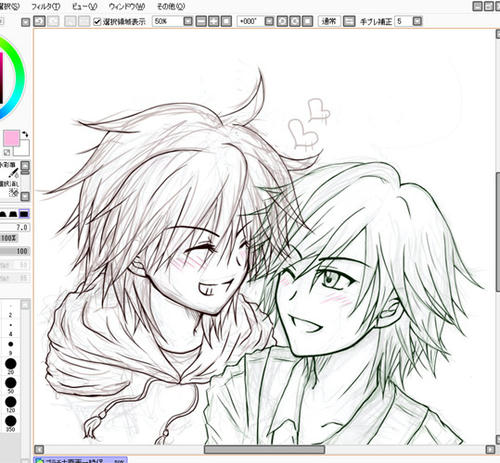500x463 pixels.
Task: Select the middle brush edge shape
Action: pos(13,214)
